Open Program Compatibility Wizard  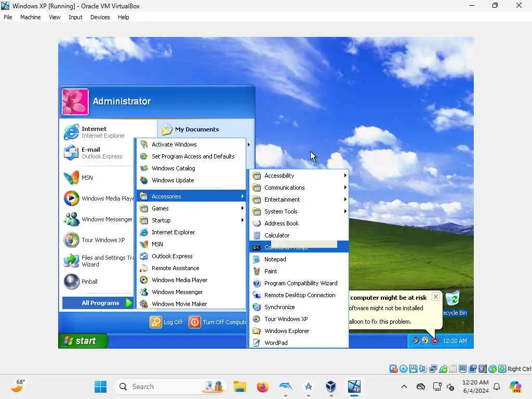(299, 283)
